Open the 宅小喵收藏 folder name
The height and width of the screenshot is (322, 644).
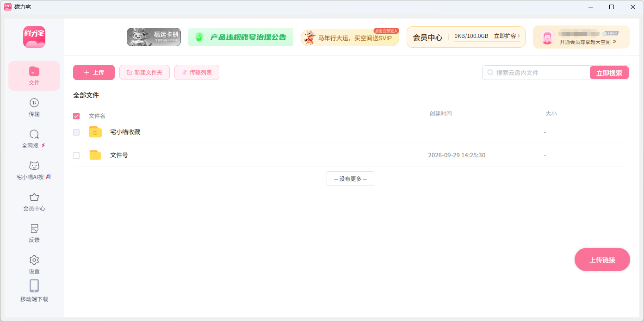(125, 132)
